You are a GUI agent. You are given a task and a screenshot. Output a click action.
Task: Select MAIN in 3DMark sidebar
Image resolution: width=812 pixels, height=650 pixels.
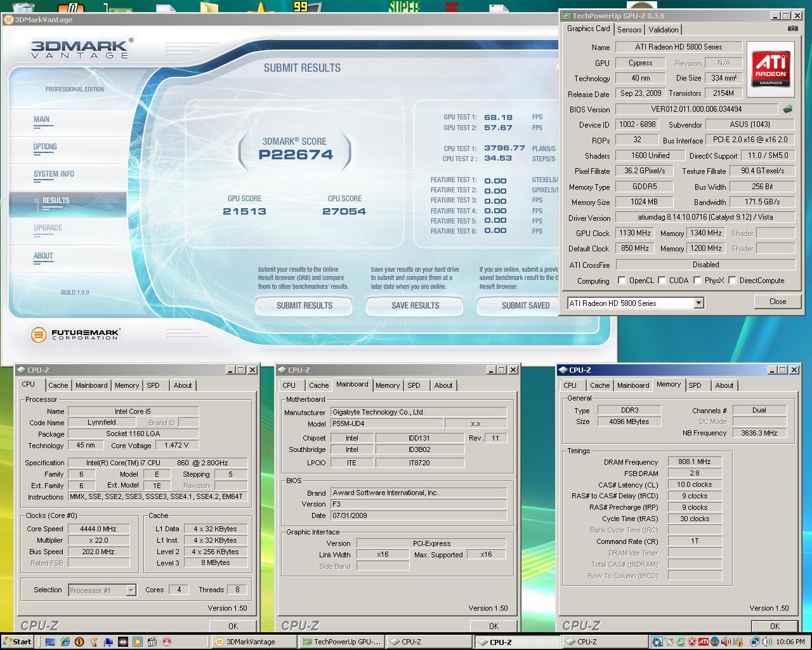pyautogui.click(x=42, y=119)
